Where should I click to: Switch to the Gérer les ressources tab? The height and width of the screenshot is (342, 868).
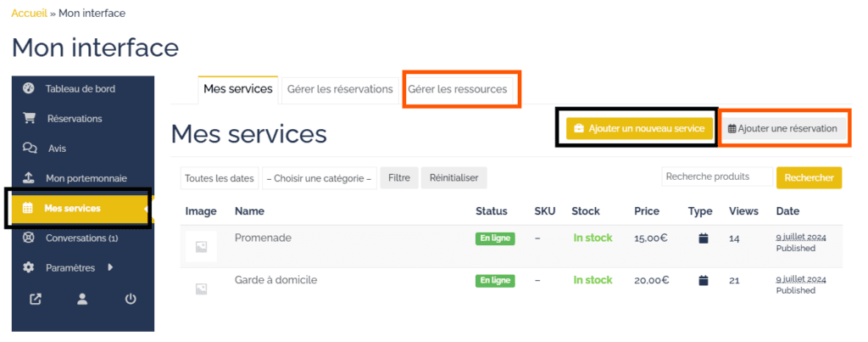(458, 89)
